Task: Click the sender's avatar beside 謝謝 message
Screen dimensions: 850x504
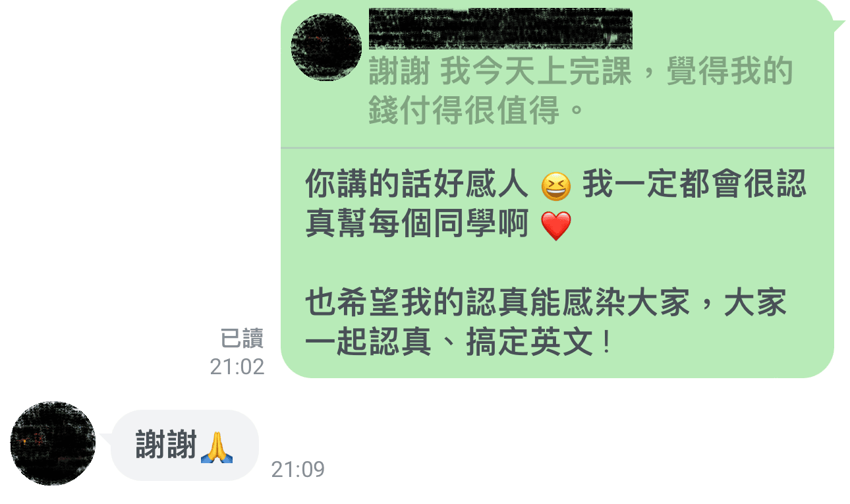Action: pos(53,443)
